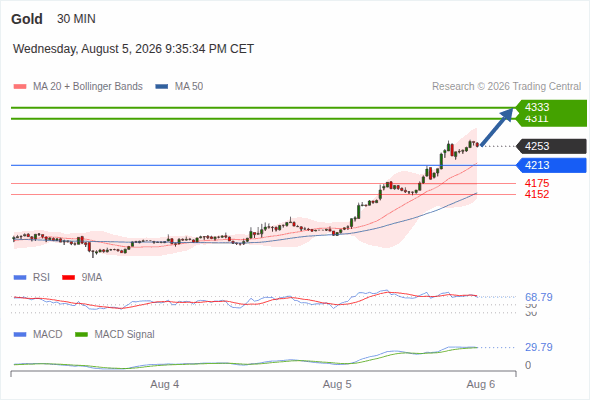Click the Aug 5 date axis label

(337, 384)
